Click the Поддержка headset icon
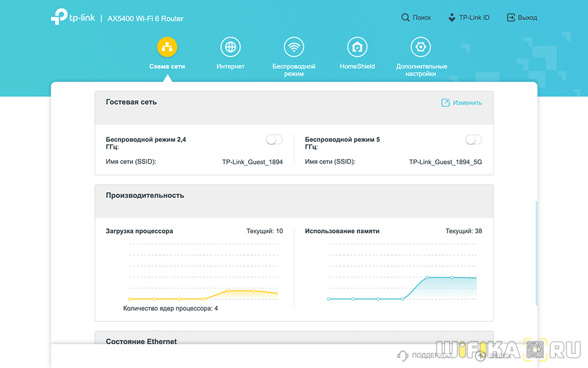 pos(403,355)
